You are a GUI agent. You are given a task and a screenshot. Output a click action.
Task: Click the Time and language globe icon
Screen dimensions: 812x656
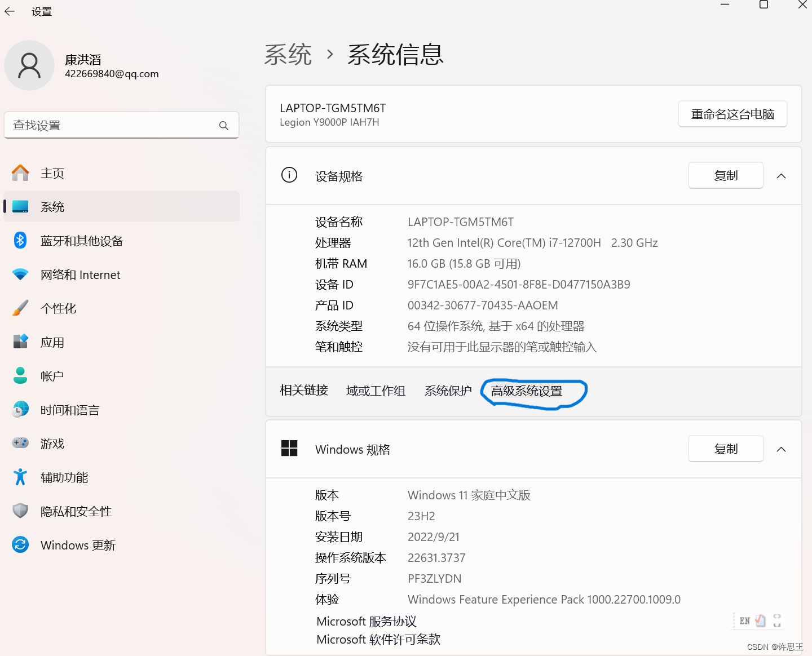click(20, 410)
